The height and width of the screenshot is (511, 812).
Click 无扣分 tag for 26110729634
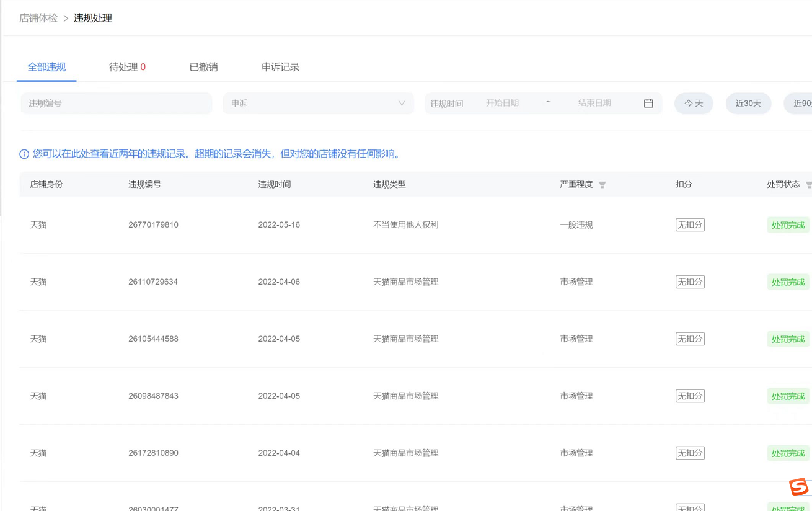click(x=690, y=282)
